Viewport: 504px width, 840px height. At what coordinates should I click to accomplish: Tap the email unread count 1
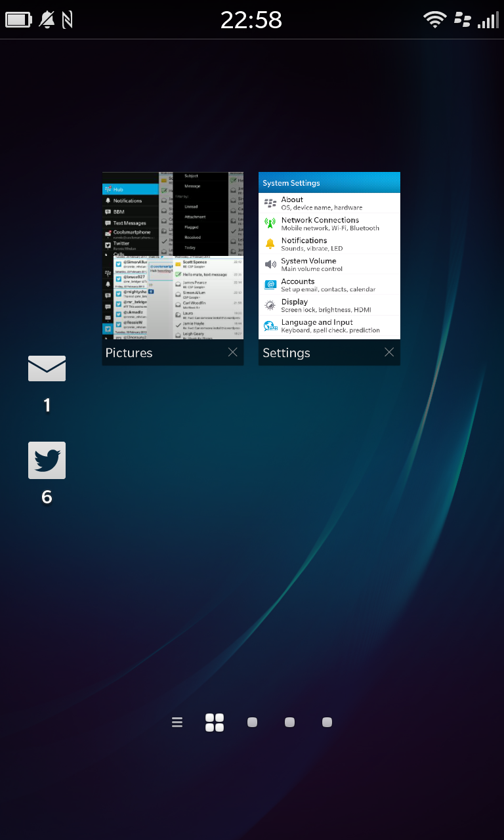pyautogui.click(x=47, y=406)
